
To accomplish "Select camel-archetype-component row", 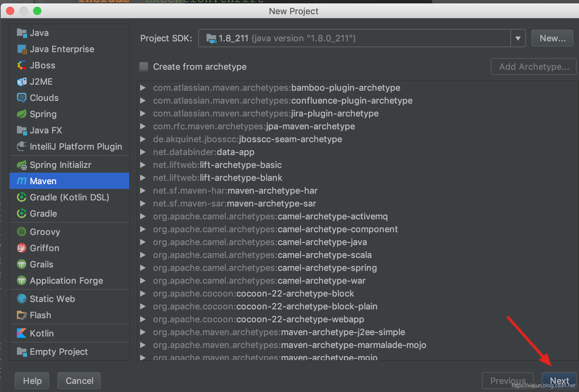I will [x=358, y=229].
